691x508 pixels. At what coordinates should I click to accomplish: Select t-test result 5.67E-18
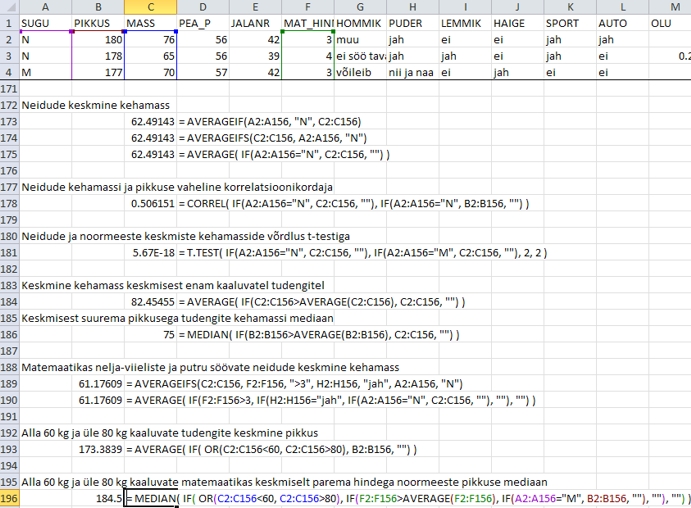coord(151,253)
